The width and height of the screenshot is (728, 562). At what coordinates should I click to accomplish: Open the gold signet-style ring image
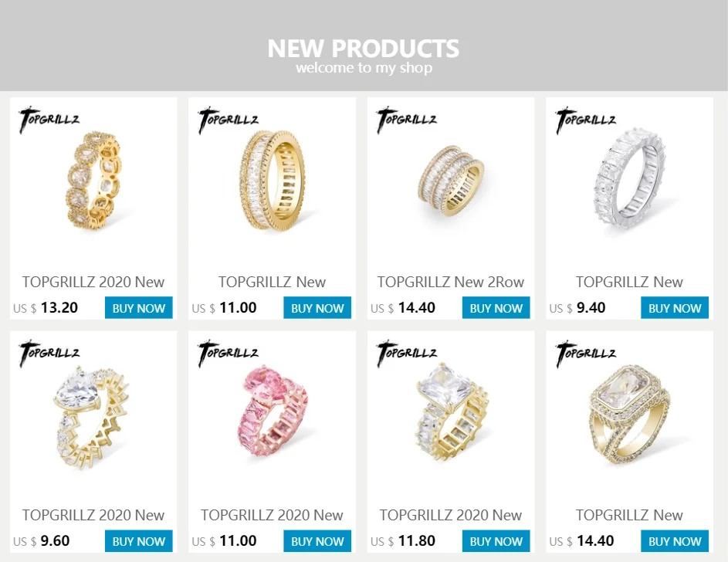click(630, 415)
